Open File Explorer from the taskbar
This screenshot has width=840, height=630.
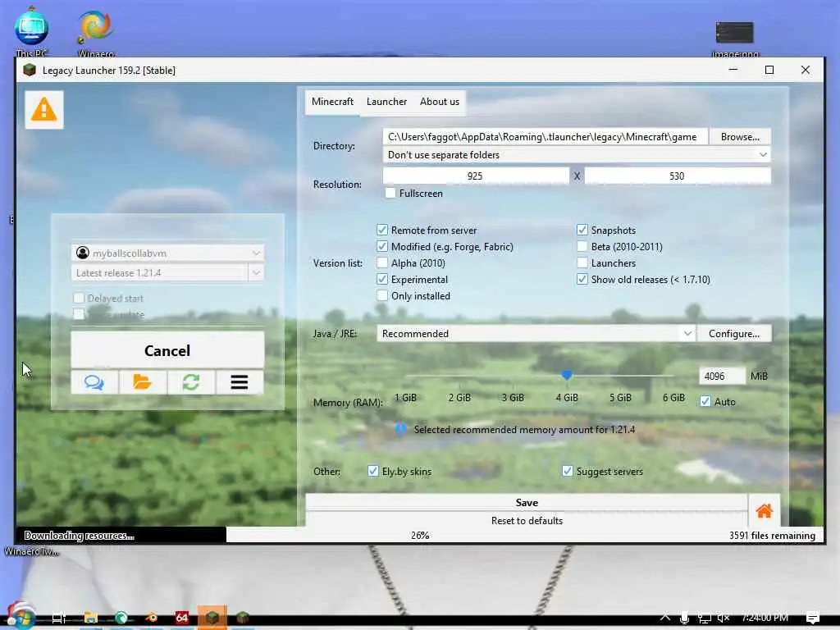click(90, 618)
